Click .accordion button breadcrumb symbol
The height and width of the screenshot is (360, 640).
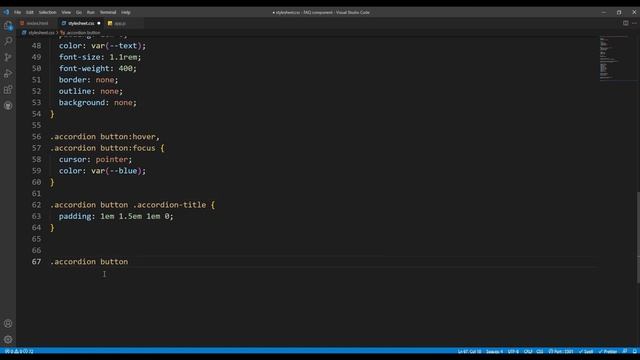click(83, 33)
